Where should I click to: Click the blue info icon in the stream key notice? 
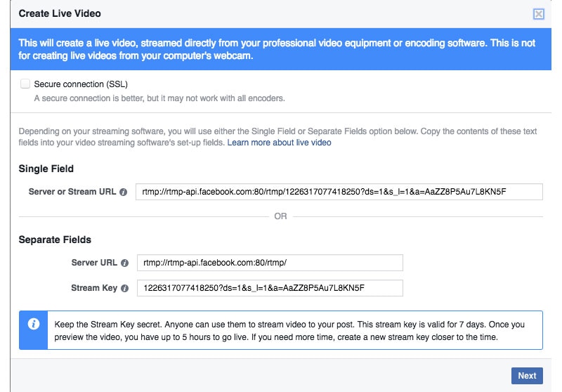pos(33,325)
